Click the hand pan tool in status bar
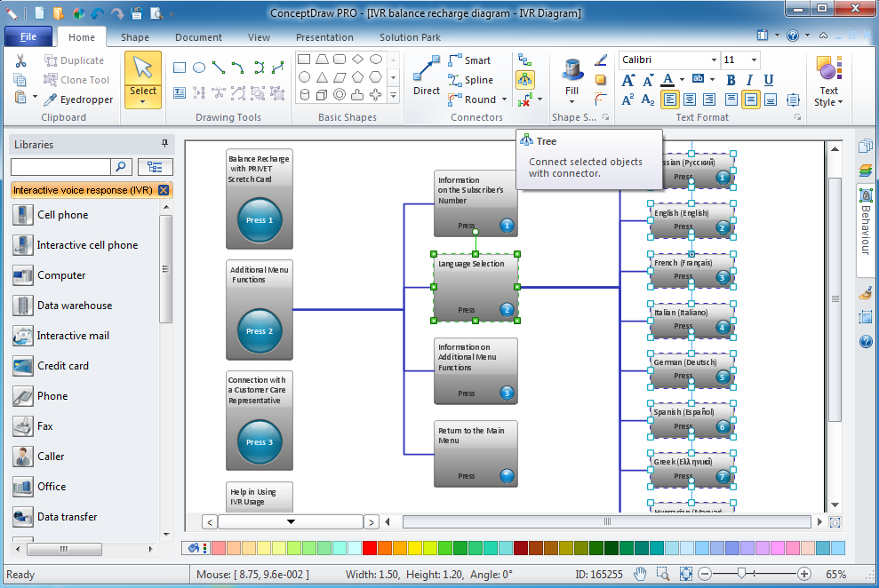The width and height of the screenshot is (879, 588). [640, 574]
